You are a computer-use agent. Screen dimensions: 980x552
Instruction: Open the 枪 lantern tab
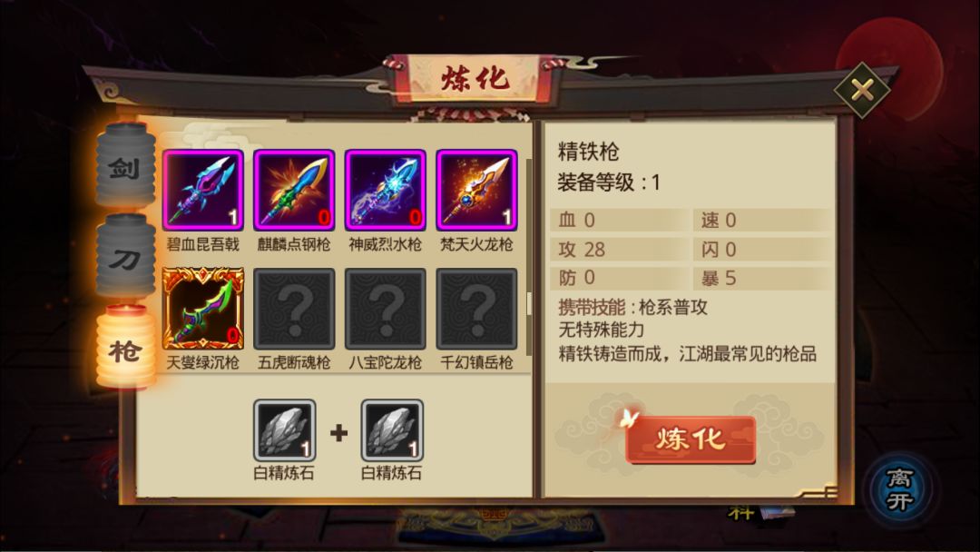point(125,347)
